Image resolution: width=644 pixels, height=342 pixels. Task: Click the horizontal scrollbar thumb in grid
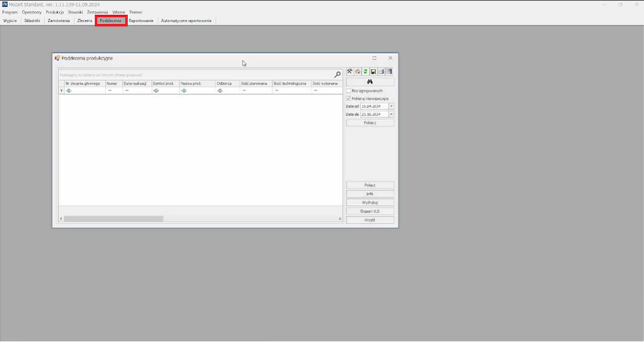113,219
